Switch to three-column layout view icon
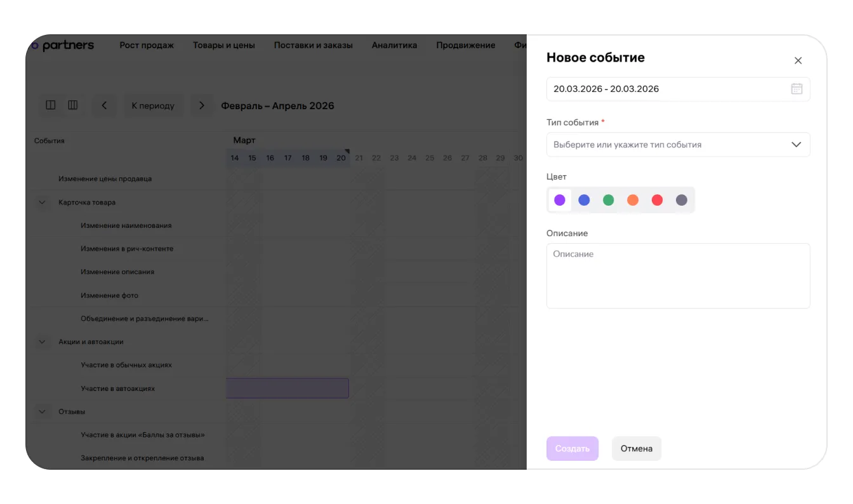 point(73,105)
